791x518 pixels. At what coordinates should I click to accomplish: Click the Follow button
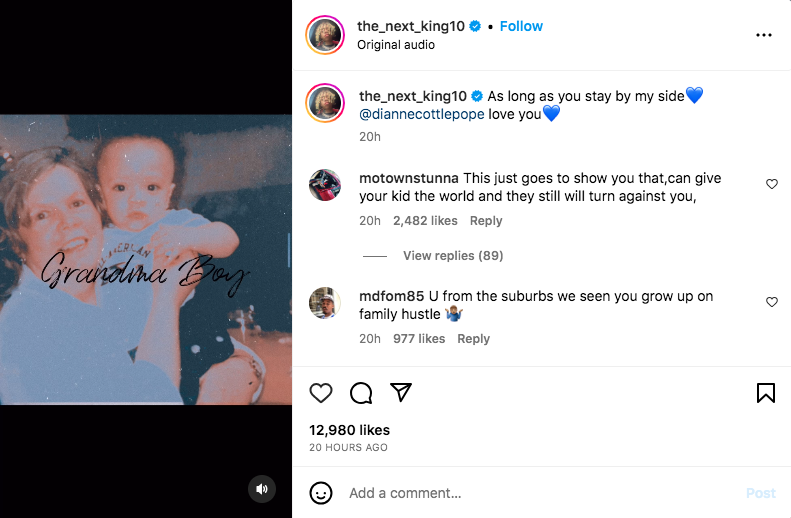point(521,26)
